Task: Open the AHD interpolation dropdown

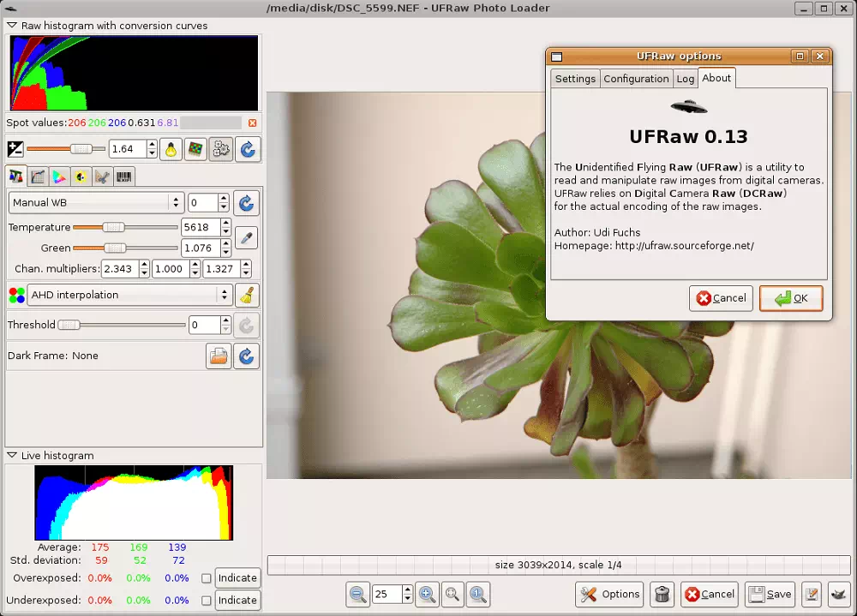Action: [x=130, y=296]
